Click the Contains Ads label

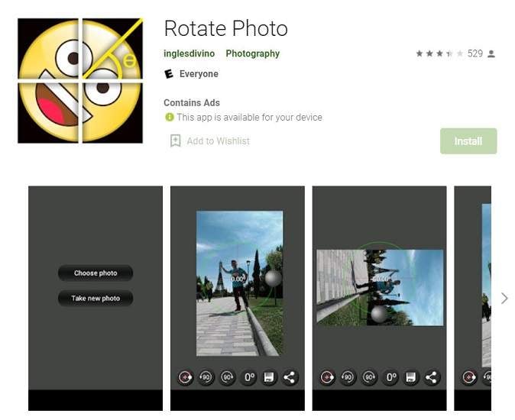(x=192, y=102)
